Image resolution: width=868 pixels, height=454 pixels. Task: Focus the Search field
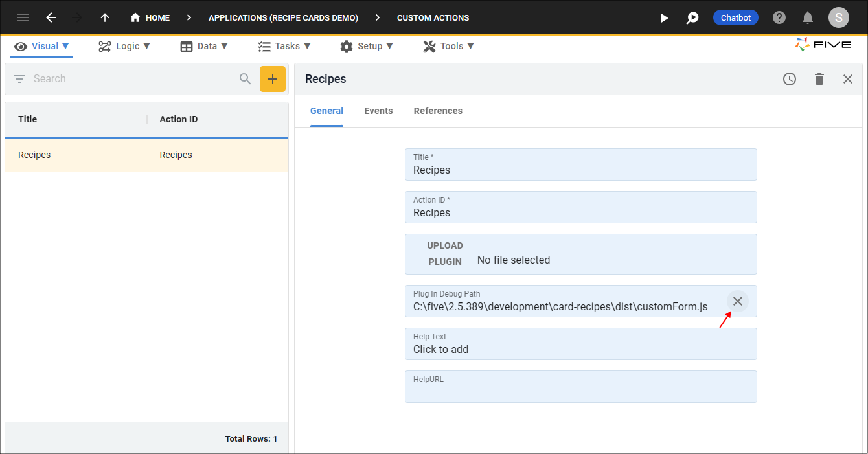click(x=133, y=79)
